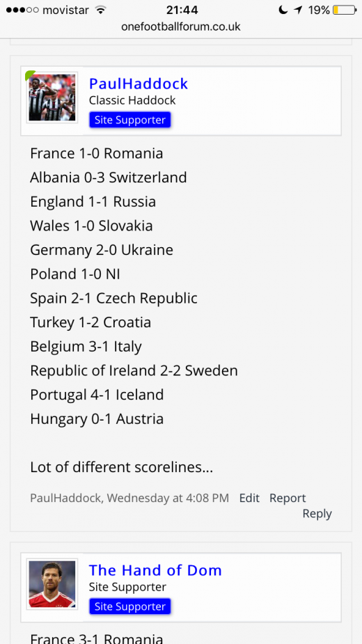Open The Hand of Dom's profile link
The height and width of the screenshot is (644, 362).
pos(155,570)
